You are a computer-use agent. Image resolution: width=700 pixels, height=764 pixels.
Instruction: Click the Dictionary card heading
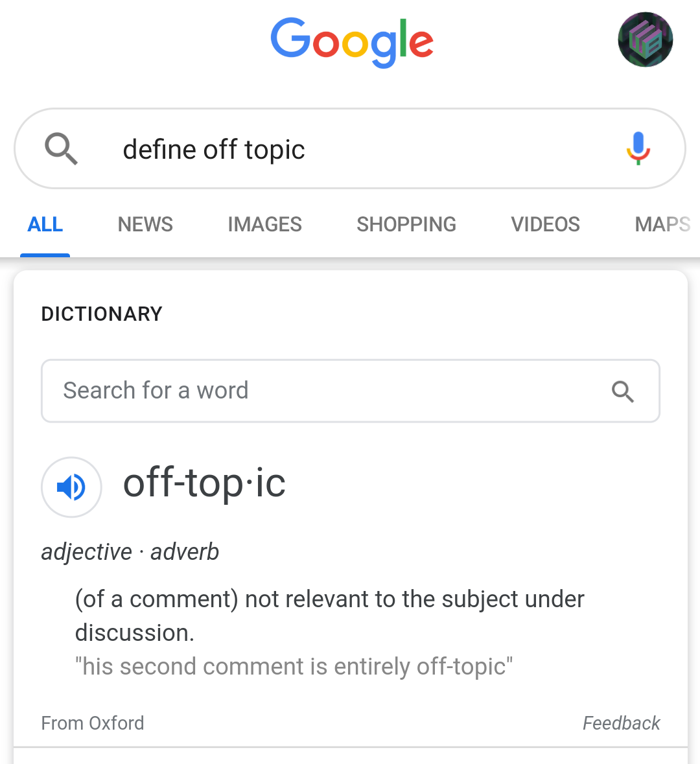coord(101,314)
